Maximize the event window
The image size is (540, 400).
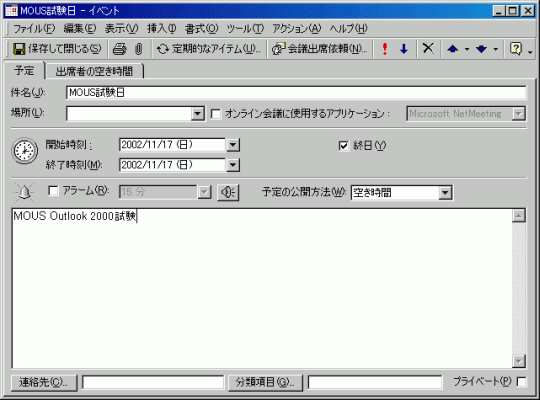pos(512,11)
